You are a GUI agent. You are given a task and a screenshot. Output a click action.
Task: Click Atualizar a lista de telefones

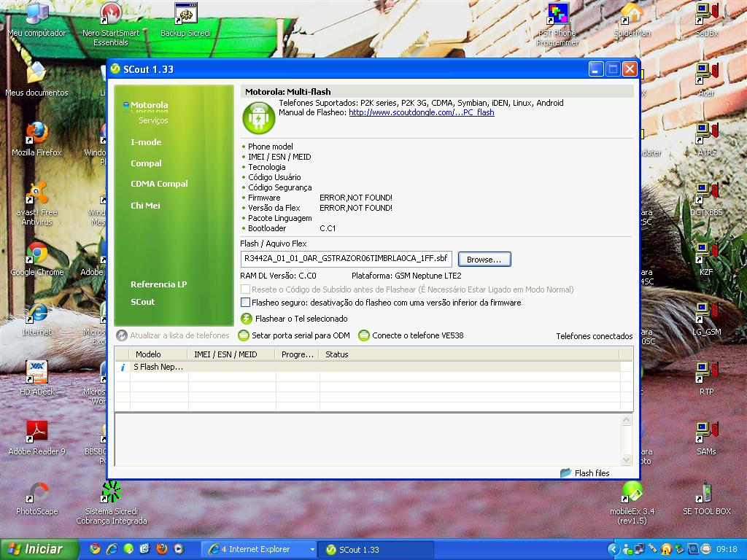coord(179,335)
